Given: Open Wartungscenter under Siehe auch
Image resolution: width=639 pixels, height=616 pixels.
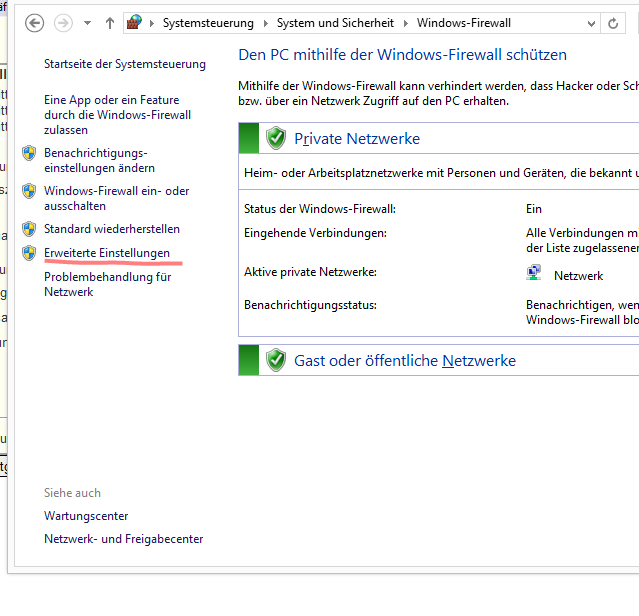Looking at the screenshot, I should click(x=86, y=516).
